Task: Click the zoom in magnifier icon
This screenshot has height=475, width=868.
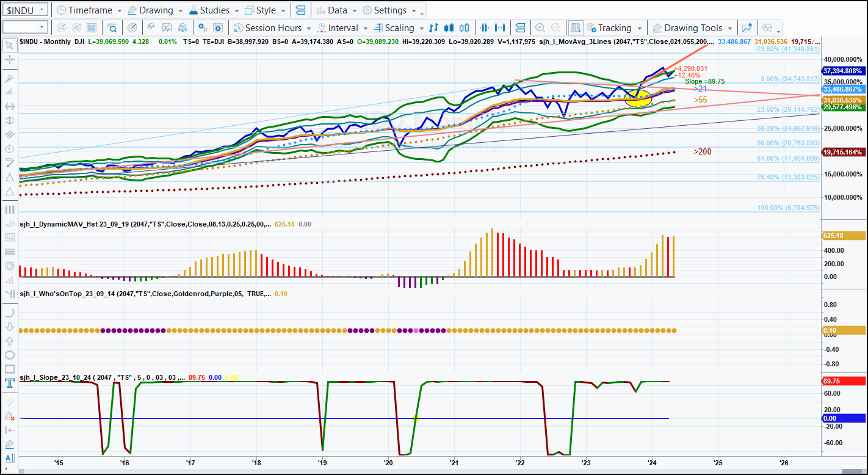Action: [540, 27]
